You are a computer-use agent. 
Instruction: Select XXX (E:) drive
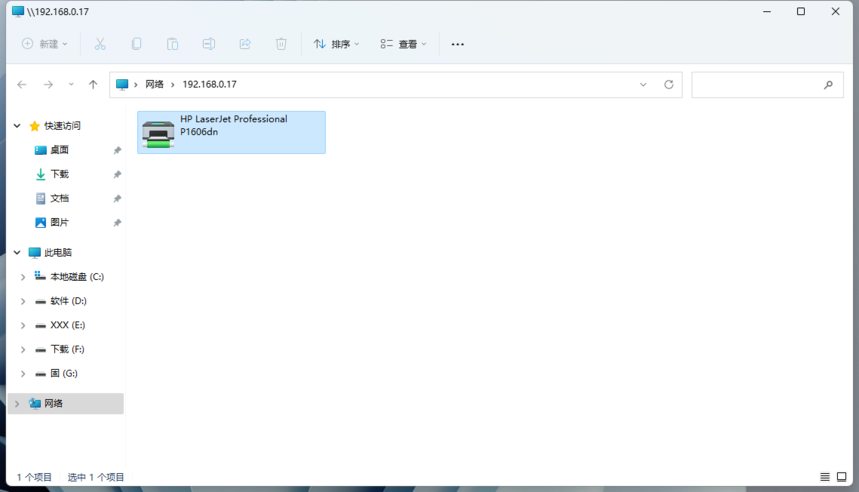(x=67, y=325)
